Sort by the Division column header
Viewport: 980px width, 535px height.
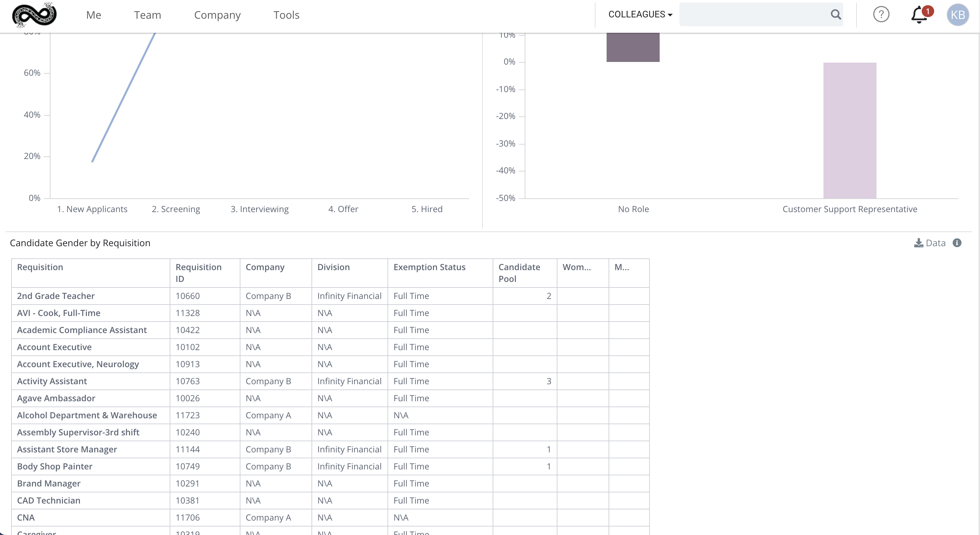(x=349, y=273)
